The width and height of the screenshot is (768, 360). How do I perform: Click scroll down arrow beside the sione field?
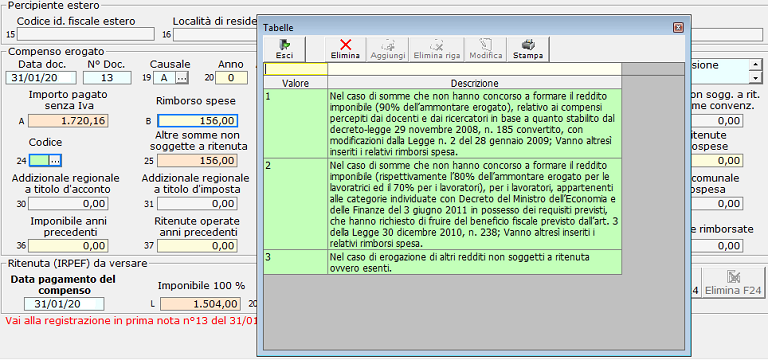tap(756, 78)
